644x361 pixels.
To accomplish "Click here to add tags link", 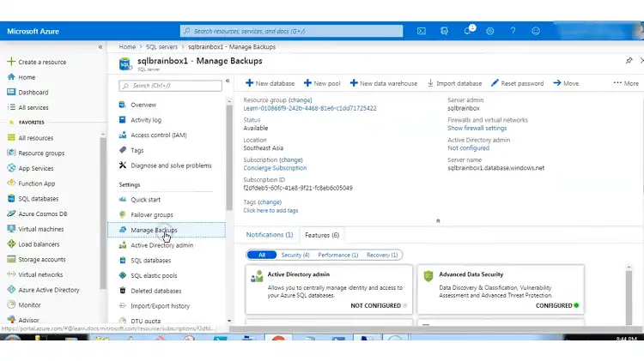I will [270, 210].
